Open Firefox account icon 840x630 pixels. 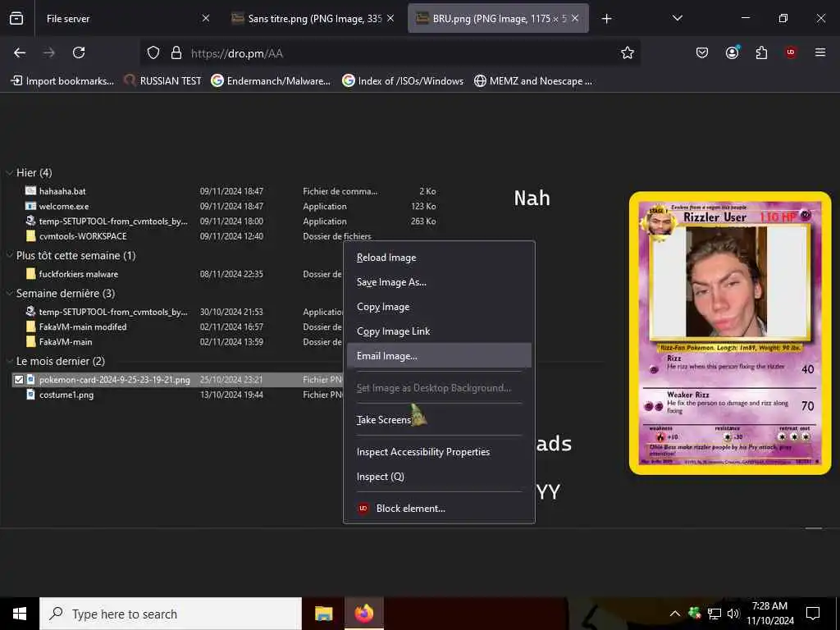(x=732, y=52)
